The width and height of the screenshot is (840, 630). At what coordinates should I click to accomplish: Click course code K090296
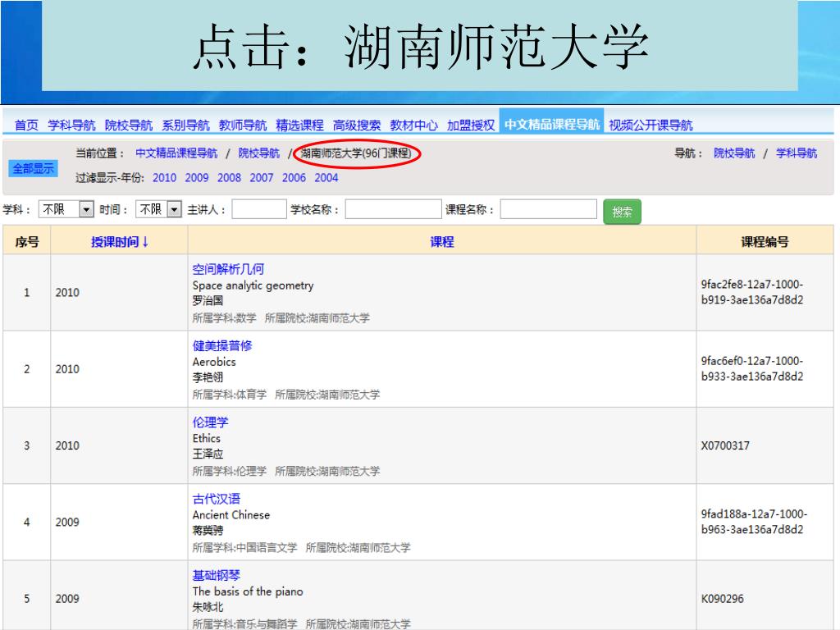(723, 599)
